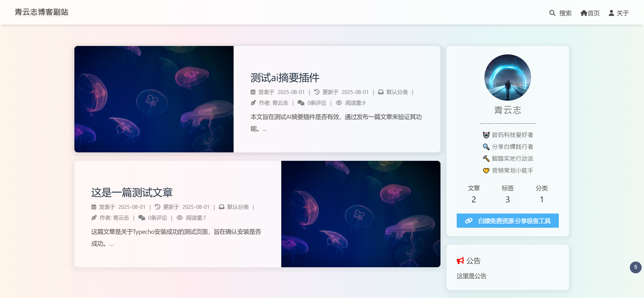The height and width of the screenshot is (298, 644).
Task: Click category inbox icon in 这是一篇测试文章 meta
Action: pos(221,207)
